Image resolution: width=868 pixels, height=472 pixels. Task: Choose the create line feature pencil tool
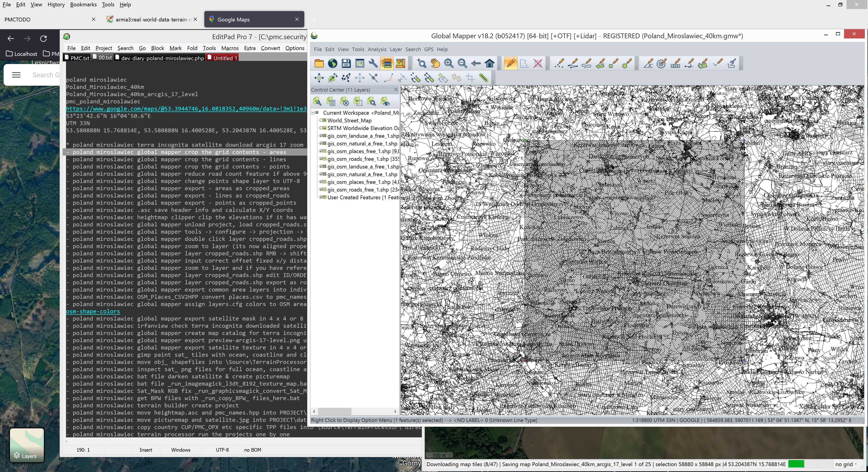click(x=573, y=63)
